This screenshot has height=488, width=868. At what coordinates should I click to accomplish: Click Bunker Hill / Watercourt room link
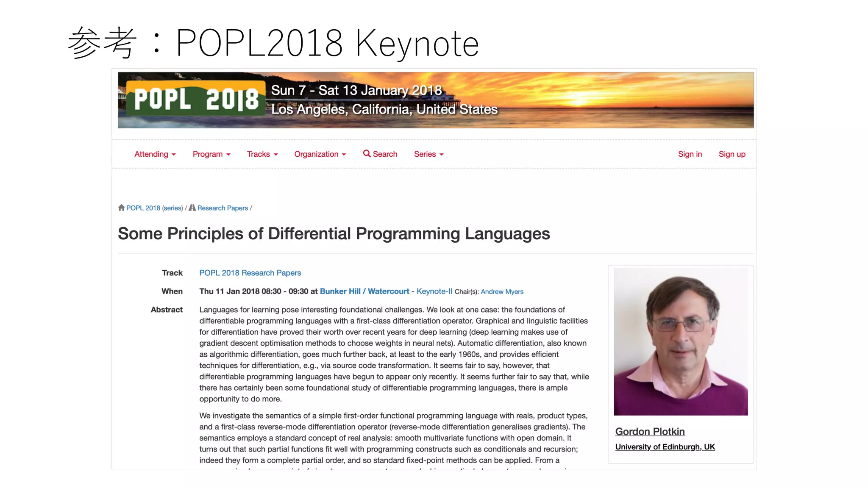pyautogui.click(x=364, y=291)
